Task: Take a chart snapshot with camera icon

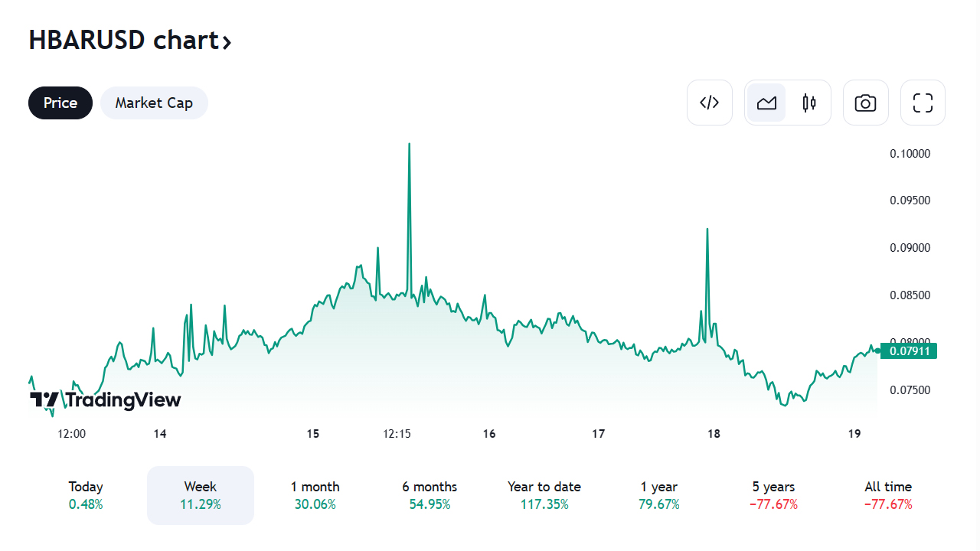Action: pos(865,103)
